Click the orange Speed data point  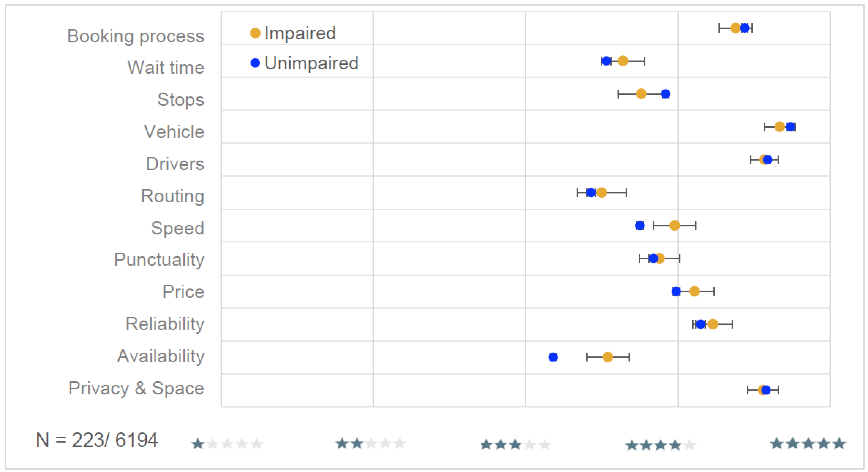674,225
